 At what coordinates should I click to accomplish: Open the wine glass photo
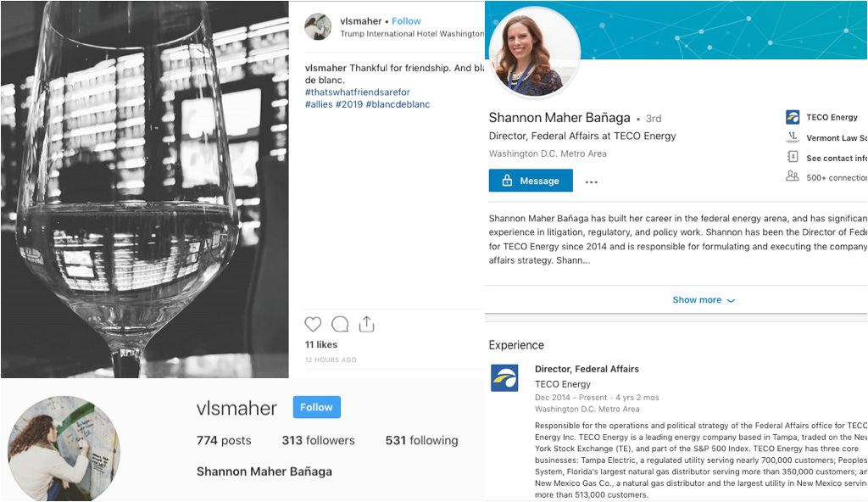click(144, 189)
